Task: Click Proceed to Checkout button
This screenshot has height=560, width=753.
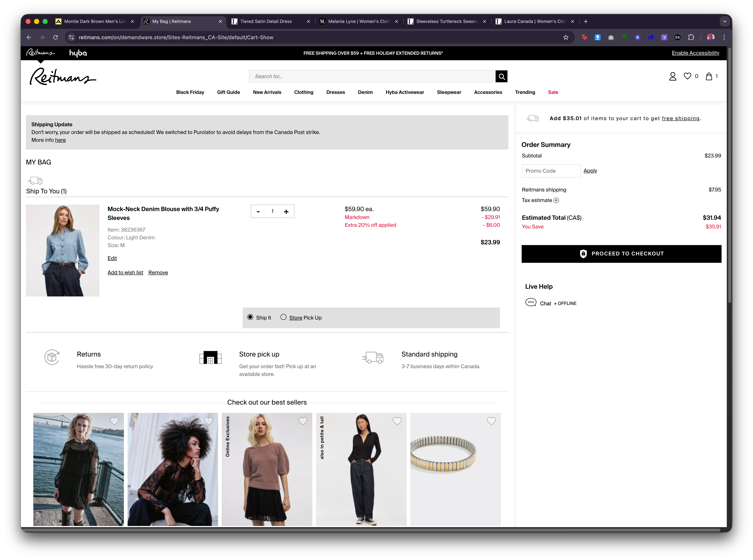Action: point(621,254)
